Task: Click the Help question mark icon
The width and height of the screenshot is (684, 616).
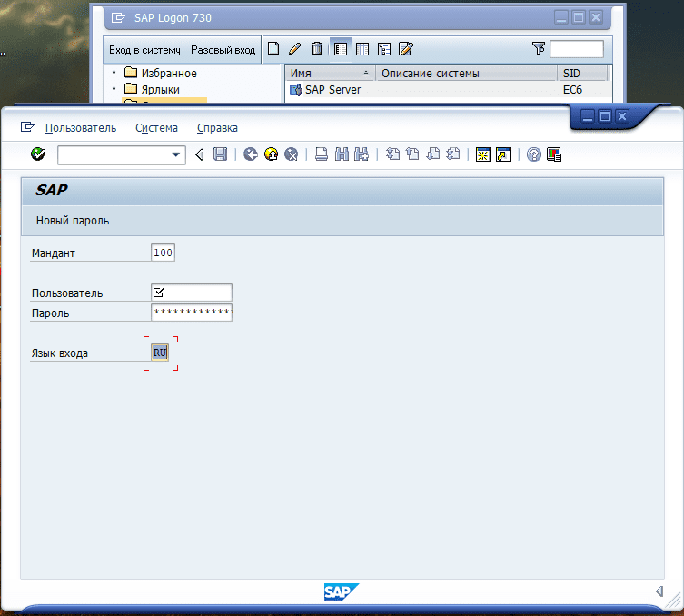Action: (x=534, y=154)
